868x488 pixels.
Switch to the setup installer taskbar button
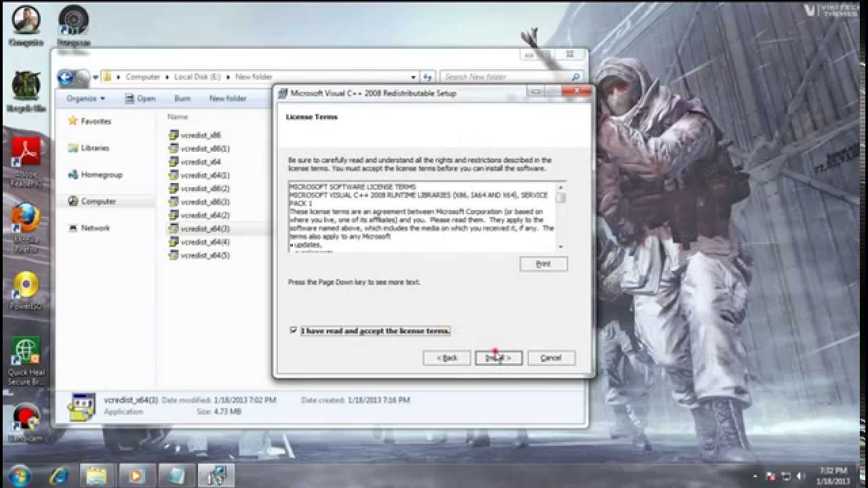pos(216,474)
